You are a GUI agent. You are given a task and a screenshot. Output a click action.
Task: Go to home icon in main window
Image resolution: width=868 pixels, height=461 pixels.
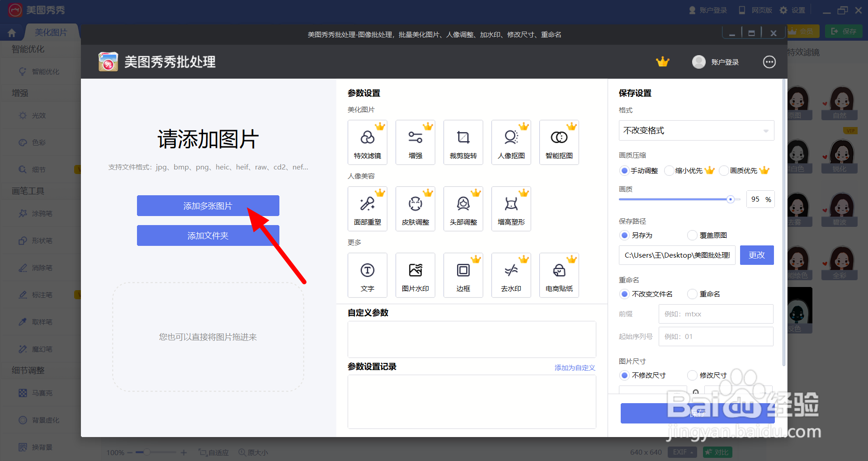coord(12,33)
